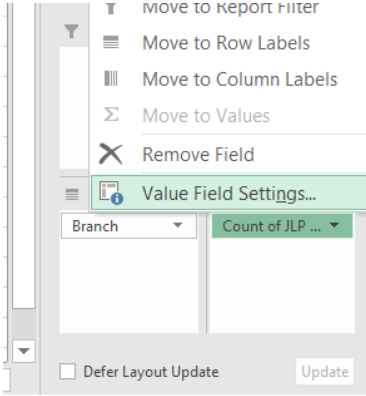
Task: Click the Column Labels bars icon in menu
Action: click(111, 79)
